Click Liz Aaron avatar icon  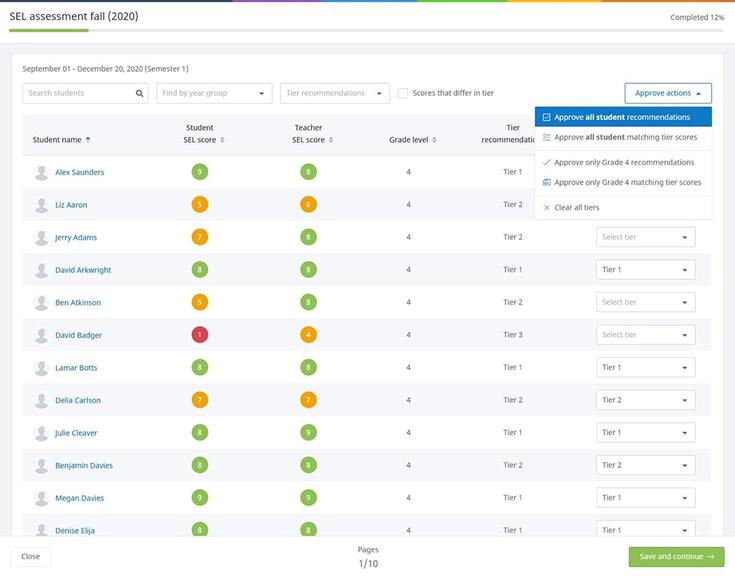click(41, 205)
